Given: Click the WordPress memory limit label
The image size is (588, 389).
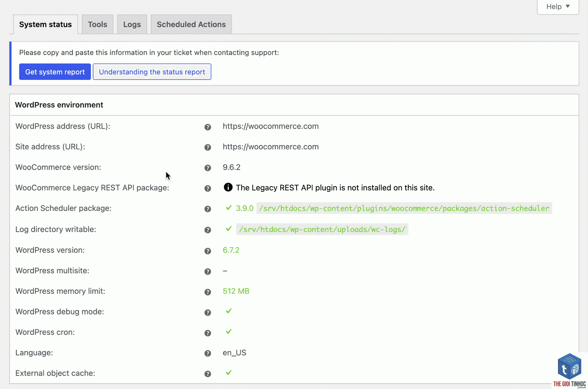Looking at the screenshot, I should [60, 291].
